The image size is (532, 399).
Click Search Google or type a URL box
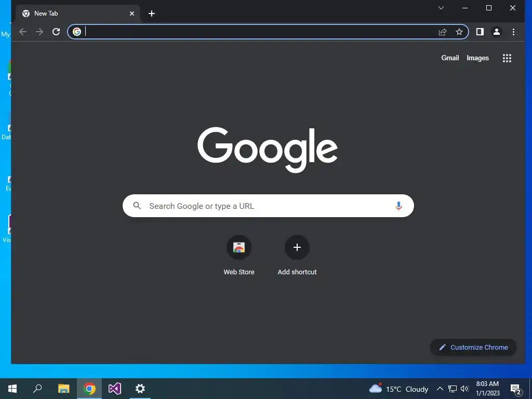point(268,206)
